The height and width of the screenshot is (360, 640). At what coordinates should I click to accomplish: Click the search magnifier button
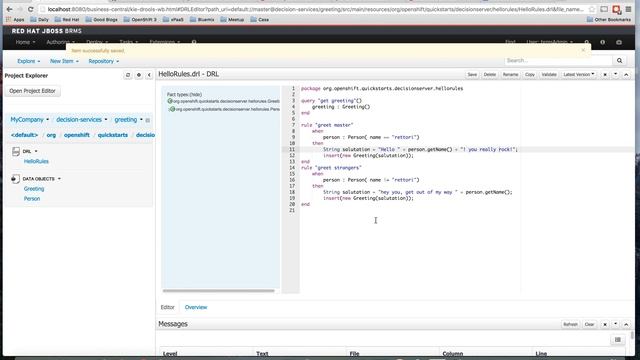tap(619, 60)
